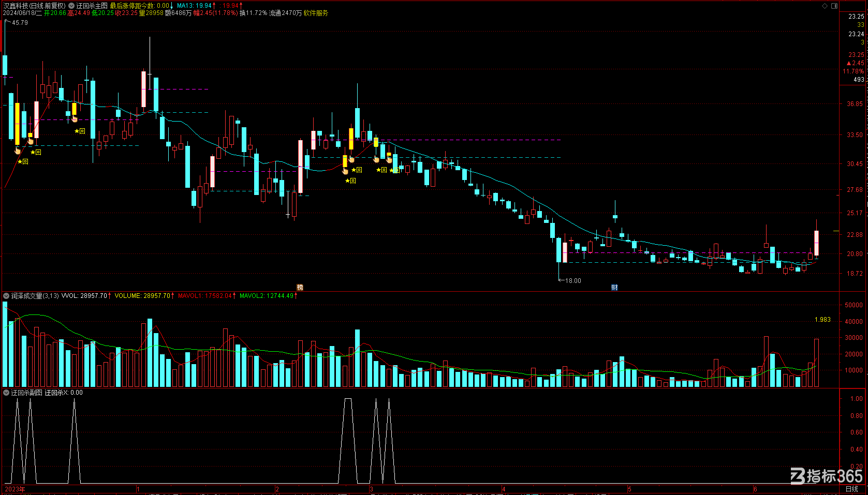
Task: Open the 润泽成交量 indicator dropdown arrow
Action: click(x=6, y=296)
